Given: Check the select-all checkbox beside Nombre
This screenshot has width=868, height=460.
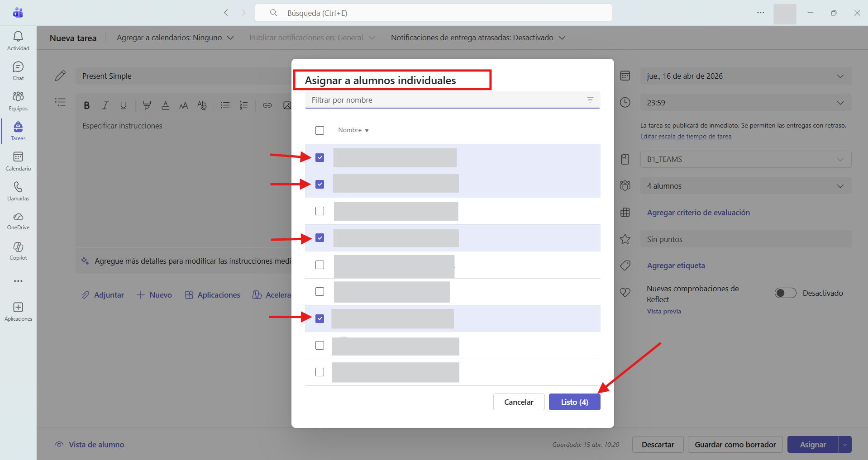Looking at the screenshot, I should click(320, 130).
